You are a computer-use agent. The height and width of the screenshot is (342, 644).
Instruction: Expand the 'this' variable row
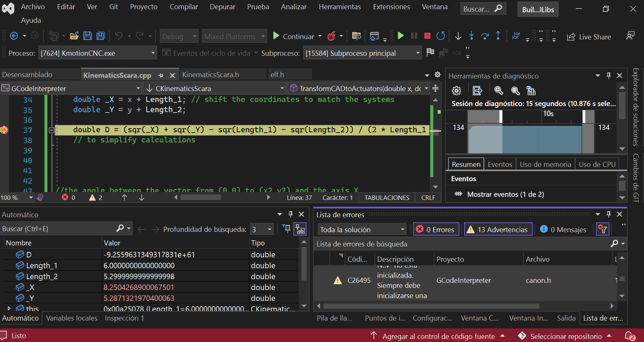click(x=9, y=308)
